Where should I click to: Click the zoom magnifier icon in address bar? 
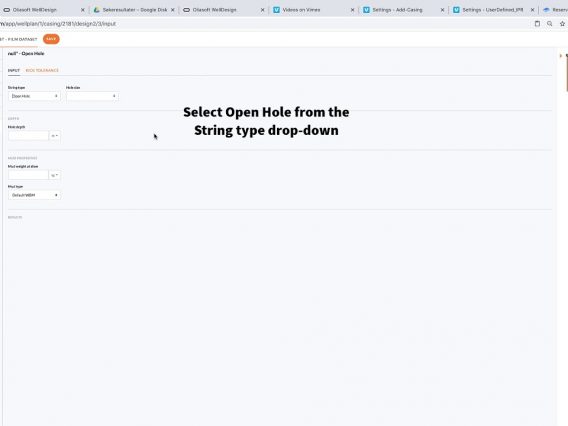coord(550,24)
